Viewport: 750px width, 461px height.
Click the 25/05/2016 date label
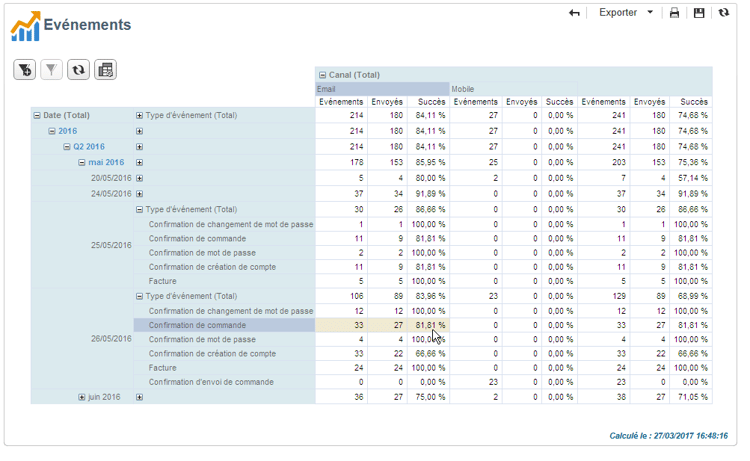coord(111,245)
